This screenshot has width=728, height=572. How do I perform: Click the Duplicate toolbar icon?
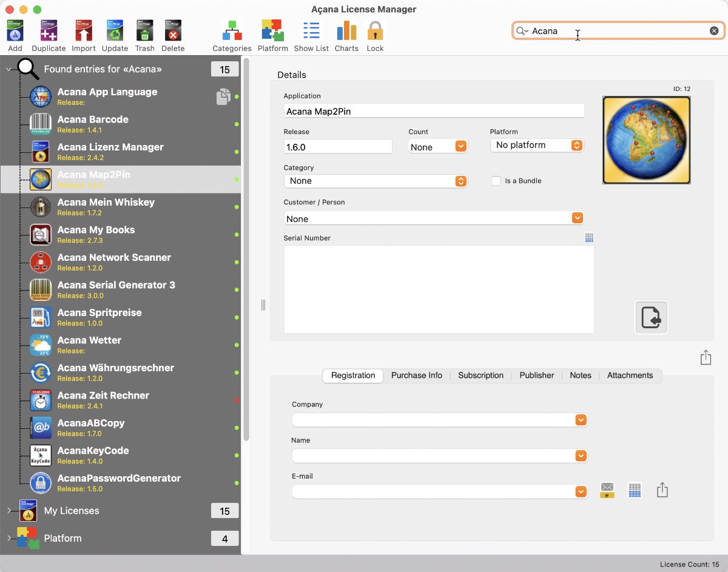tap(49, 30)
